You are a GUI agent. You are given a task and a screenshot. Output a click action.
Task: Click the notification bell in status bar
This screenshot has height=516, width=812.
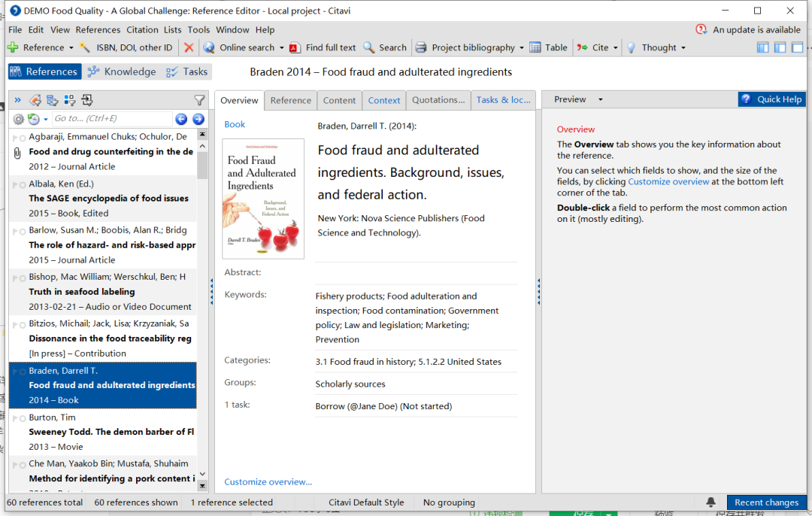[711, 502]
